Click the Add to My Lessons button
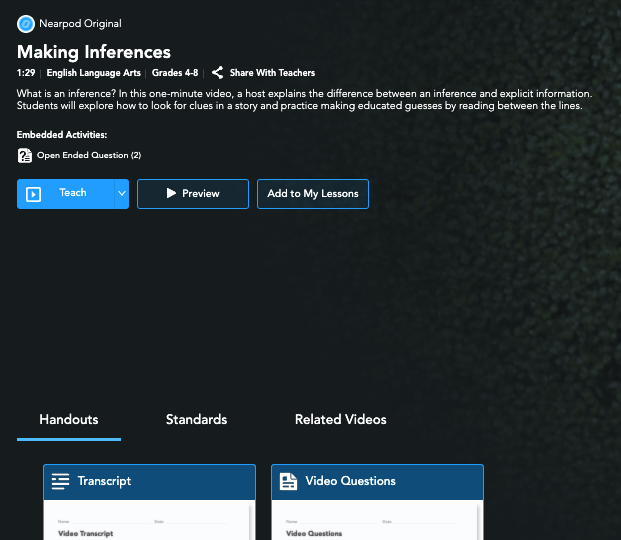 coord(312,194)
